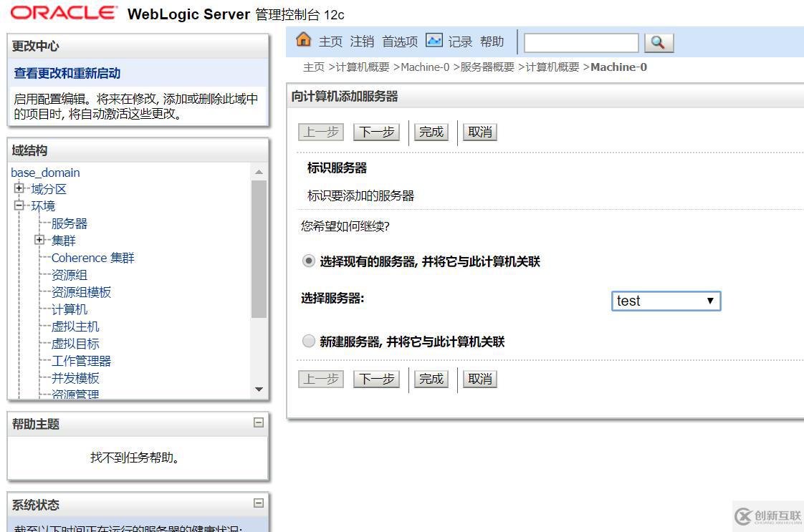
Task: Click the first 计算机概要 breadcrumb
Action: point(363,67)
